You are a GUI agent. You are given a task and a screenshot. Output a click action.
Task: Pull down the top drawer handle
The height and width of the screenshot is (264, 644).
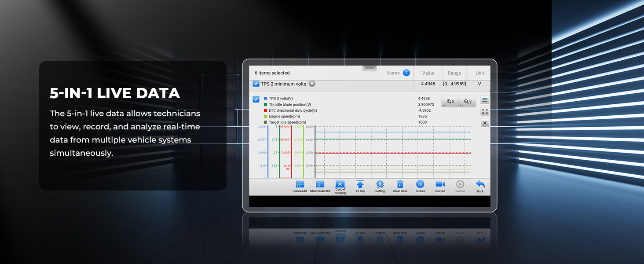[x=370, y=68]
